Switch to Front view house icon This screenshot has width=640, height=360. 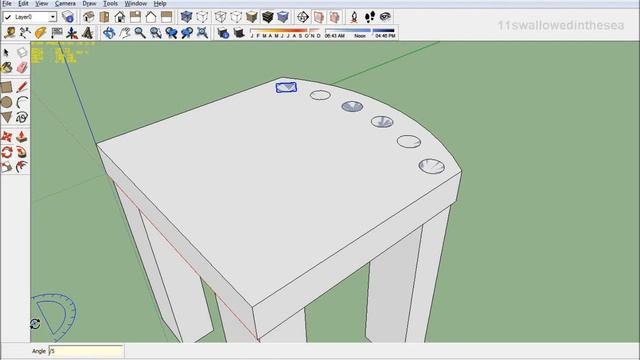point(120,17)
